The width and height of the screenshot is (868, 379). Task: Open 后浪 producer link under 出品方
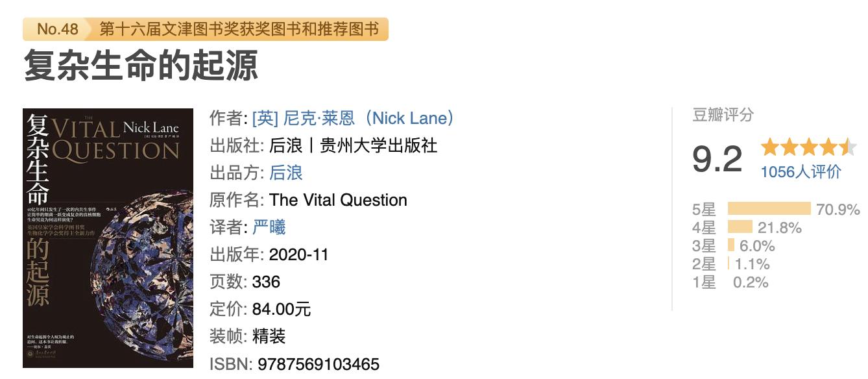tap(285, 173)
